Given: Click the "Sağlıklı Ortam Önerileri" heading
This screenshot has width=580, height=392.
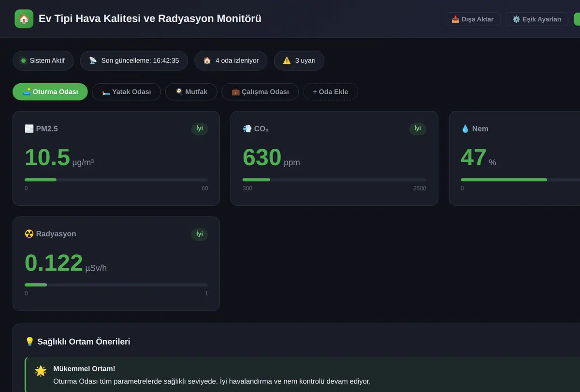Looking at the screenshot, I should coord(84,342).
